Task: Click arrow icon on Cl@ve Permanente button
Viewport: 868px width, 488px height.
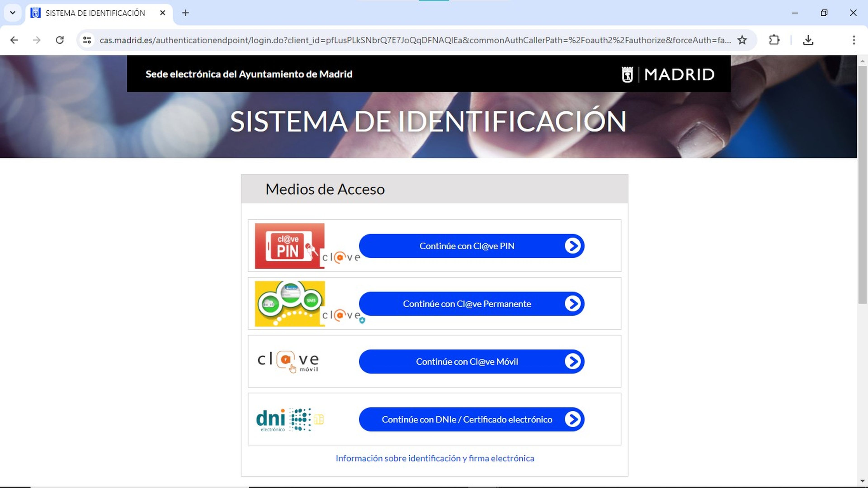Action: pos(573,304)
